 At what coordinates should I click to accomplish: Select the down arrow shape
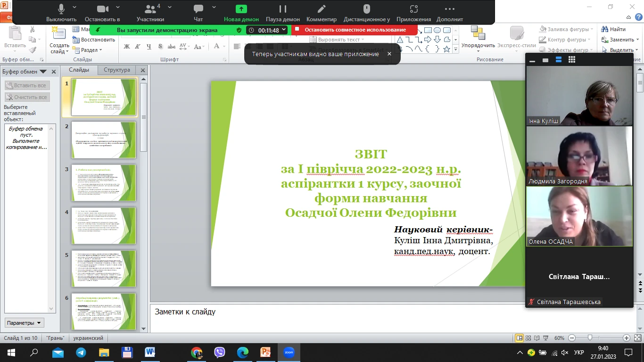[437, 40]
